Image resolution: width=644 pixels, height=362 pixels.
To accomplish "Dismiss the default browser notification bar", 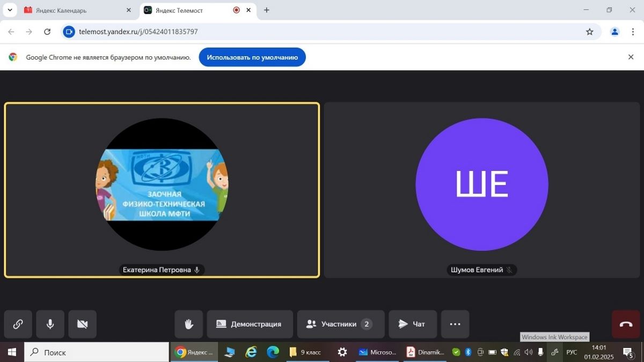I will [x=631, y=57].
